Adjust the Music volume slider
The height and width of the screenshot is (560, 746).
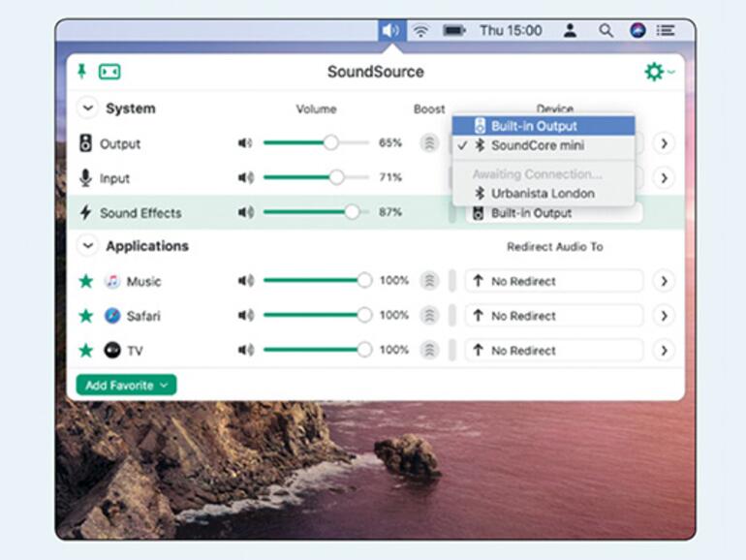[318, 280]
